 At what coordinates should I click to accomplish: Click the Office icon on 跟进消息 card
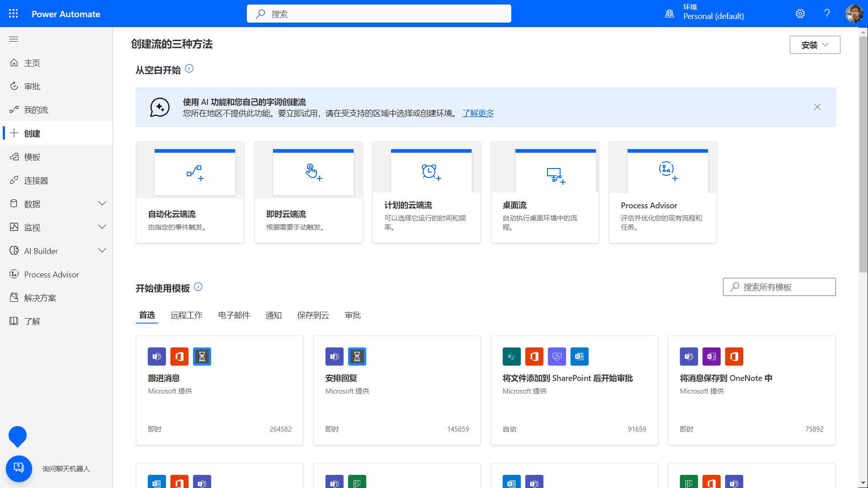[x=179, y=357]
